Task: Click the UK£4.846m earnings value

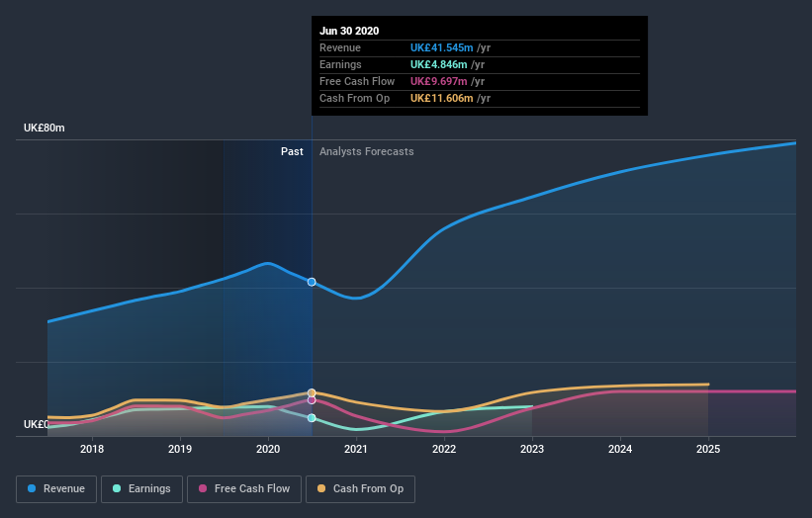Action: point(438,64)
